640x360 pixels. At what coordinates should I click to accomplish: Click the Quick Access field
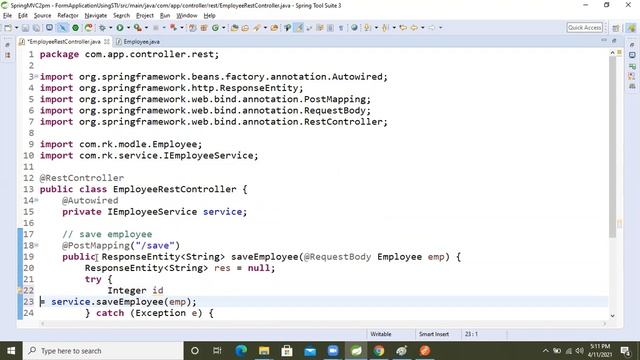584,27
